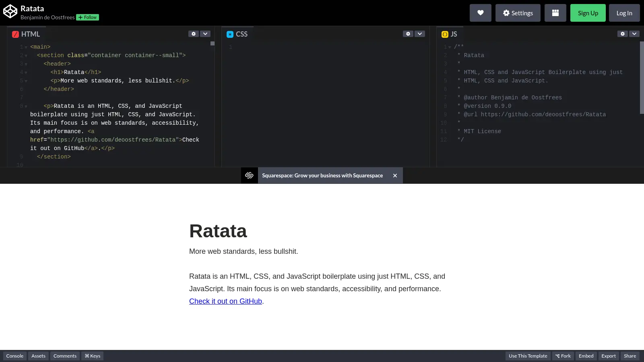Open the Embed option
644x362 pixels.
click(x=586, y=356)
